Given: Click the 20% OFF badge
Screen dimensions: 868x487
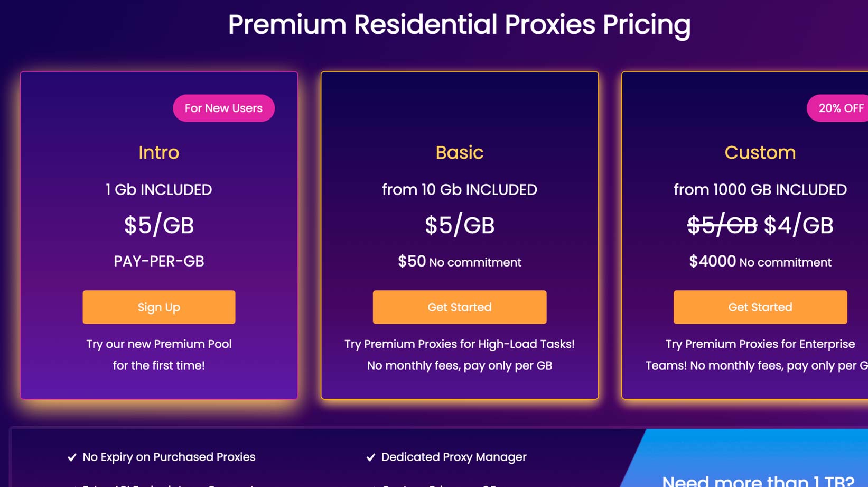Looking at the screenshot, I should [840, 108].
